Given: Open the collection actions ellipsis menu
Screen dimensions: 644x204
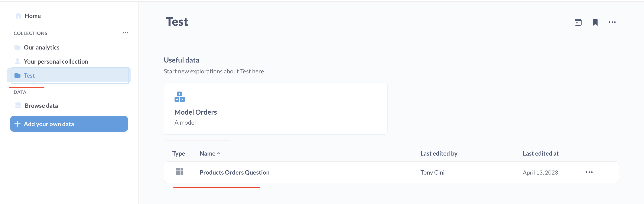Looking at the screenshot, I should coord(612,22).
